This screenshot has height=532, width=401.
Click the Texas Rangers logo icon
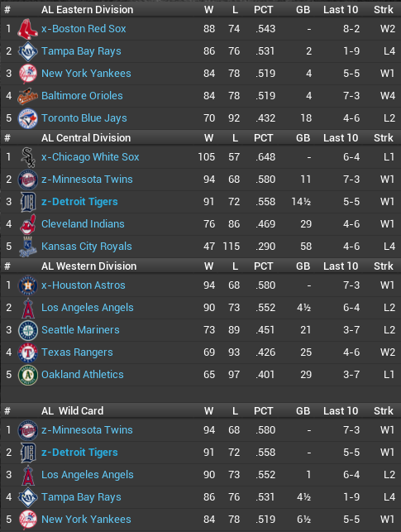click(x=28, y=352)
